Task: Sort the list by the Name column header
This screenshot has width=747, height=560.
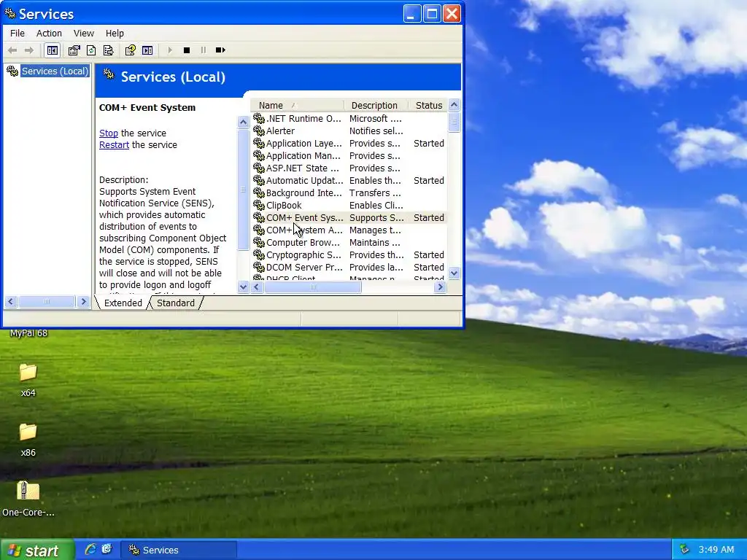Action: point(296,105)
